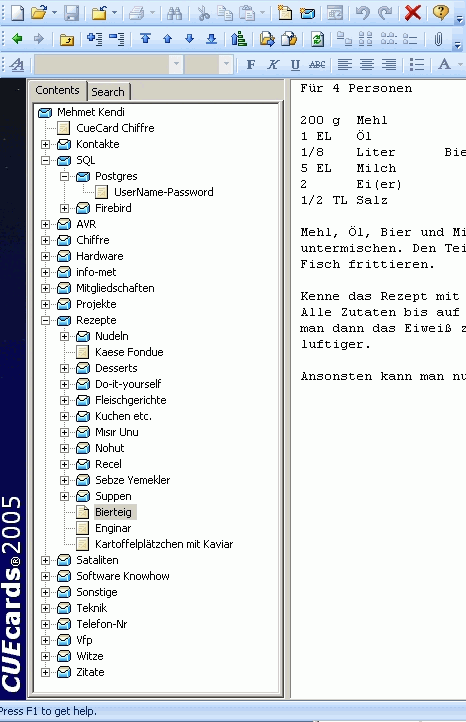This screenshot has height=722, width=466.
Task: Click the Cut scissors icon
Action: [203, 12]
